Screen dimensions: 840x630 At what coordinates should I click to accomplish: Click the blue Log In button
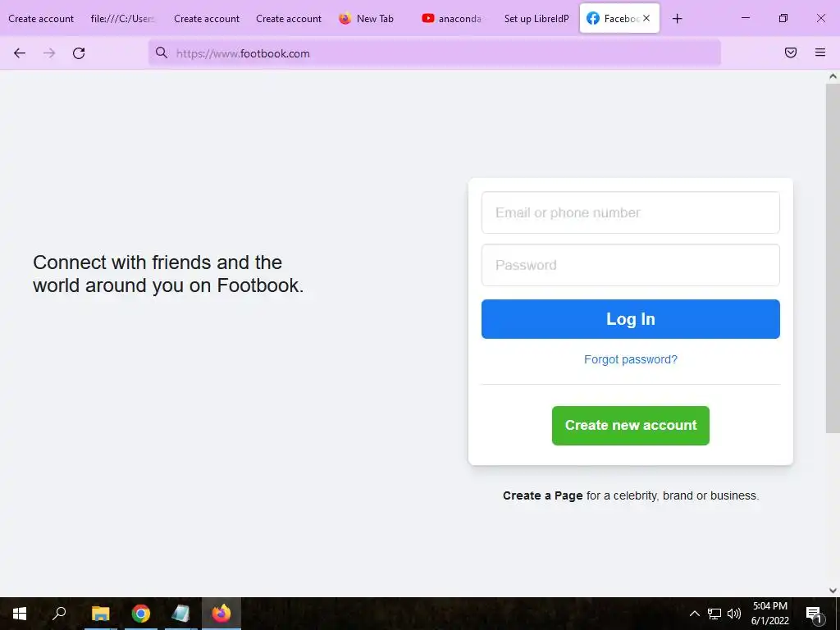coord(631,319)
